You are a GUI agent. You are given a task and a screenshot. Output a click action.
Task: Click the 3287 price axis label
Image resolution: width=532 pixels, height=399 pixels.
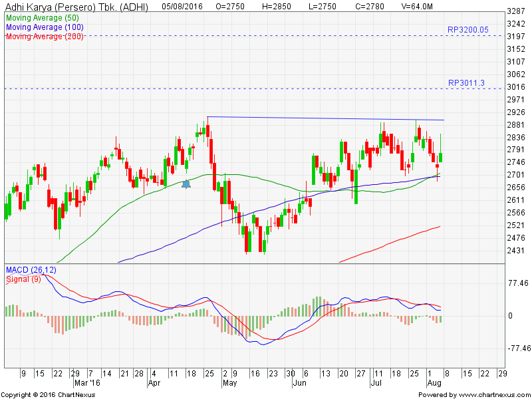pos(516,11)
